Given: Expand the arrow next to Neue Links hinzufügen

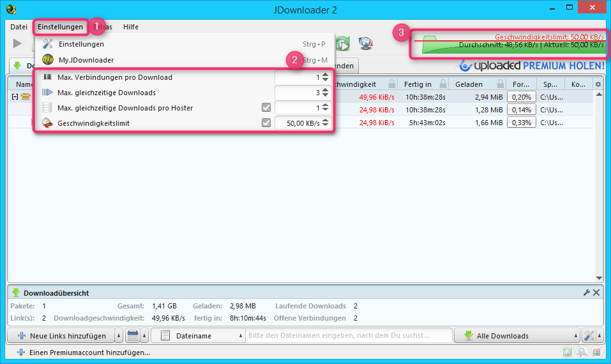Looking at the screenshot, I should coord(119,336).
